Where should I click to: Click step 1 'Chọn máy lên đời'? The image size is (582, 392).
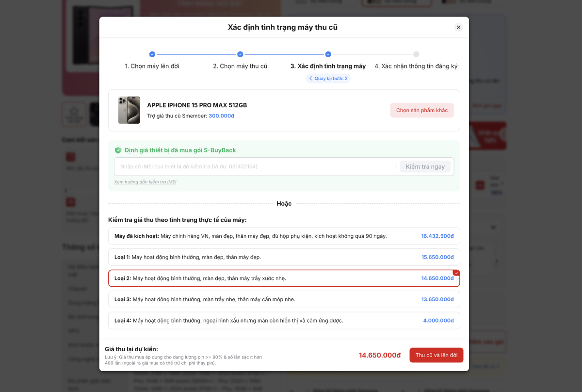152,66
